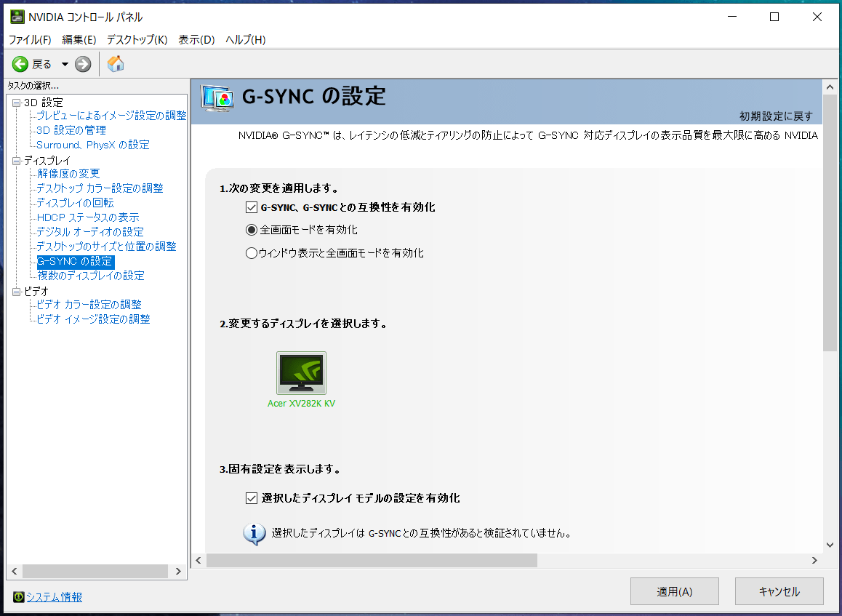Screen dimensions: 842x616
Task: Toggle 選択したディスプレイ モデルの設定を有効化 checkbox
Action: pyautogui.click(x=252, y=498)
